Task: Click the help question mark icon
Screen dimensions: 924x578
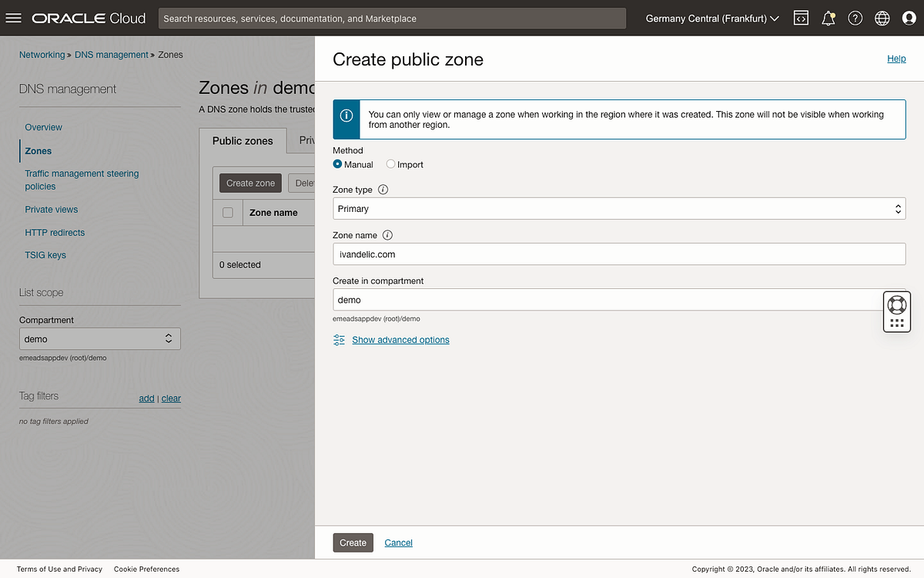Action: (855, 18)
